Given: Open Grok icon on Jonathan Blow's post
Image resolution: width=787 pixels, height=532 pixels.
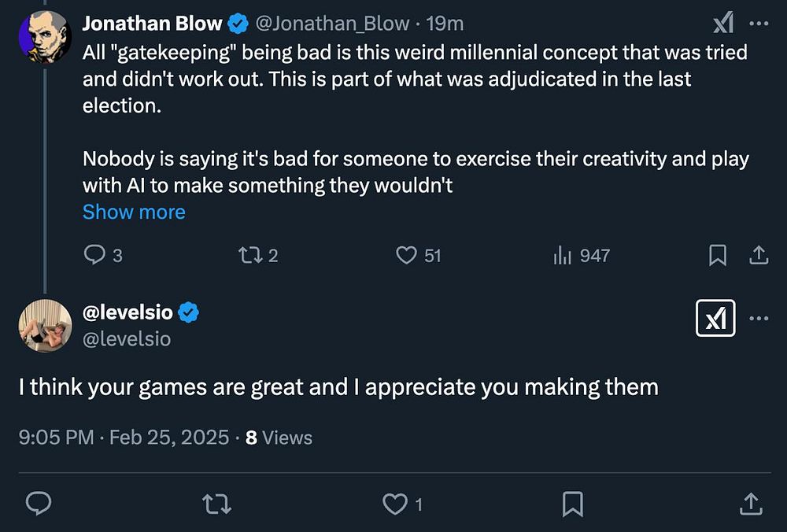Looking at the screenshot, I should pos(723,24).
